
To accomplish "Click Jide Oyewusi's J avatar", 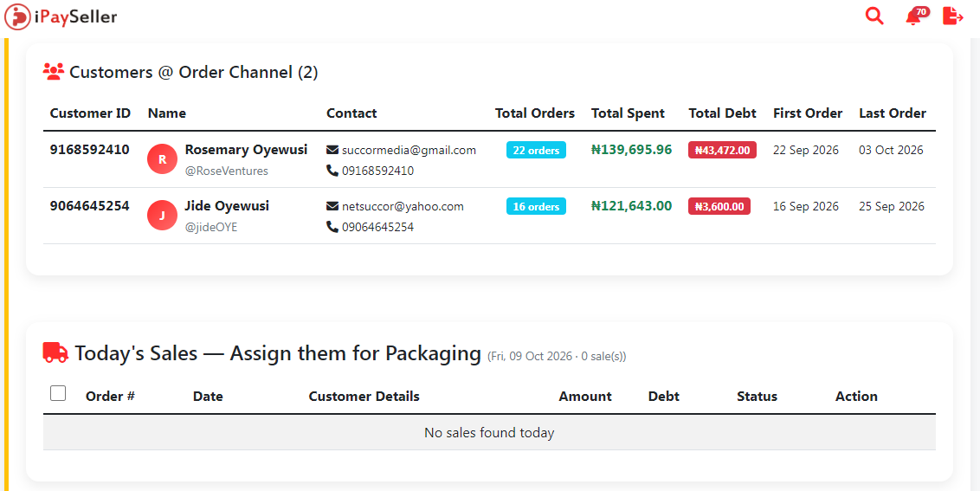I will coord(163,215).
